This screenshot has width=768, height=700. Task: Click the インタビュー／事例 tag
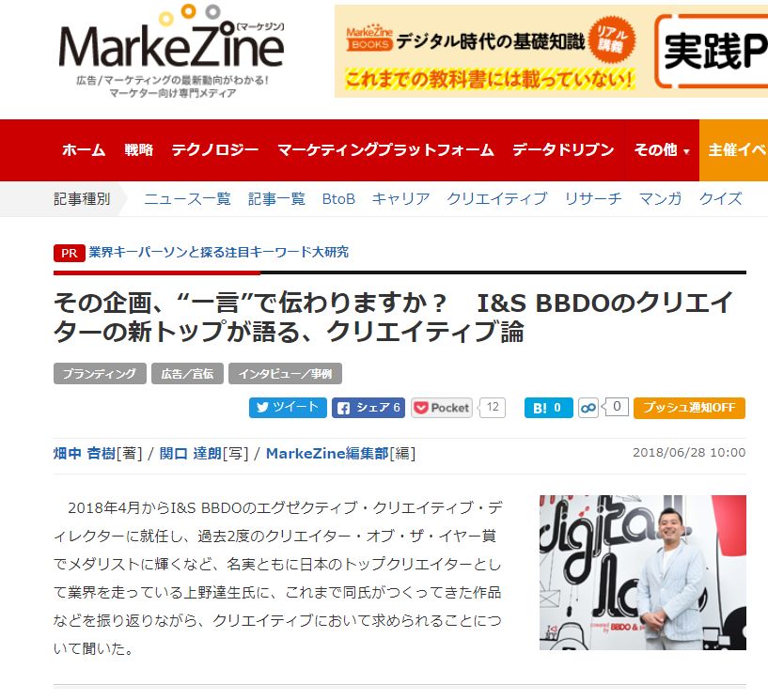point(285,374)
